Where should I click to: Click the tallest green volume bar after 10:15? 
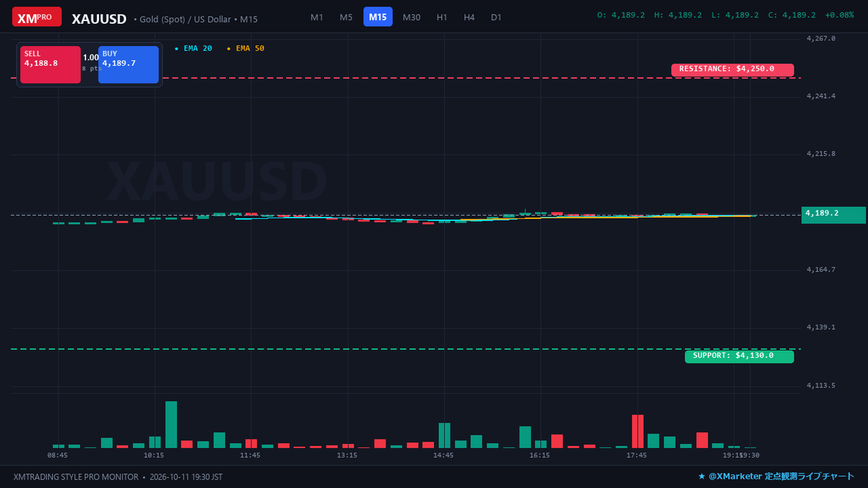coord(171,425)
